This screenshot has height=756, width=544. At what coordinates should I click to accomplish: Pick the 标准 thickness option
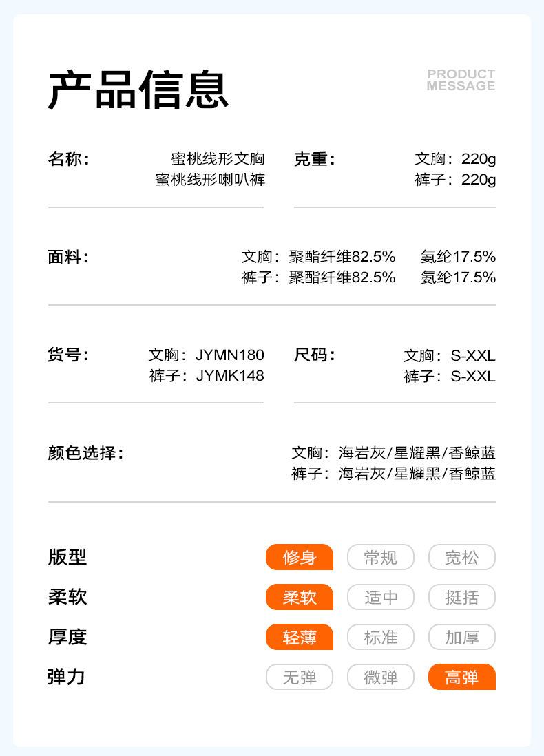(380, 637)
